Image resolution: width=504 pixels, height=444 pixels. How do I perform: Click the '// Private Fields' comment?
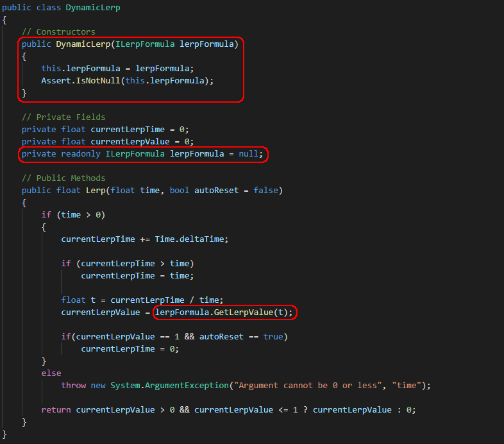(63, 117)
